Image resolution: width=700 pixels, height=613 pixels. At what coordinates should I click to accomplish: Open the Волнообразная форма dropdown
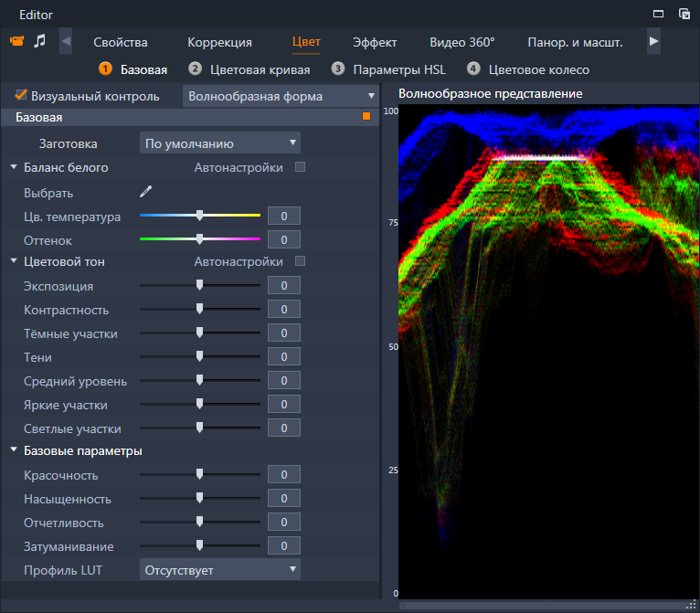tap(281, 96)
